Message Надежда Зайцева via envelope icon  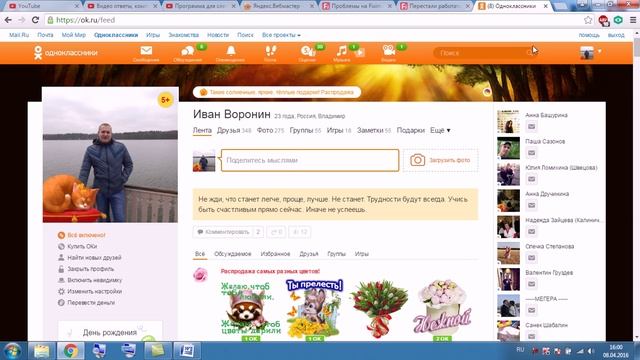pos(531,231)
